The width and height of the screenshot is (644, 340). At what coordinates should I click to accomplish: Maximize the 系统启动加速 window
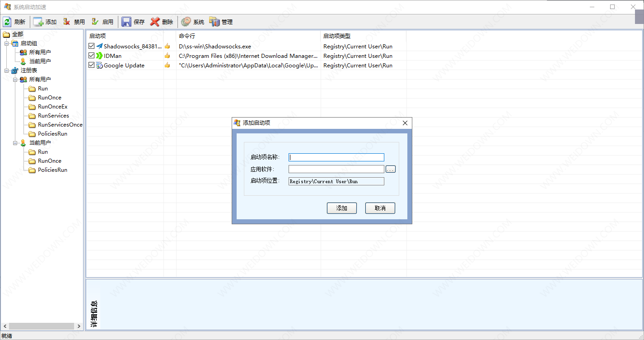612,7
